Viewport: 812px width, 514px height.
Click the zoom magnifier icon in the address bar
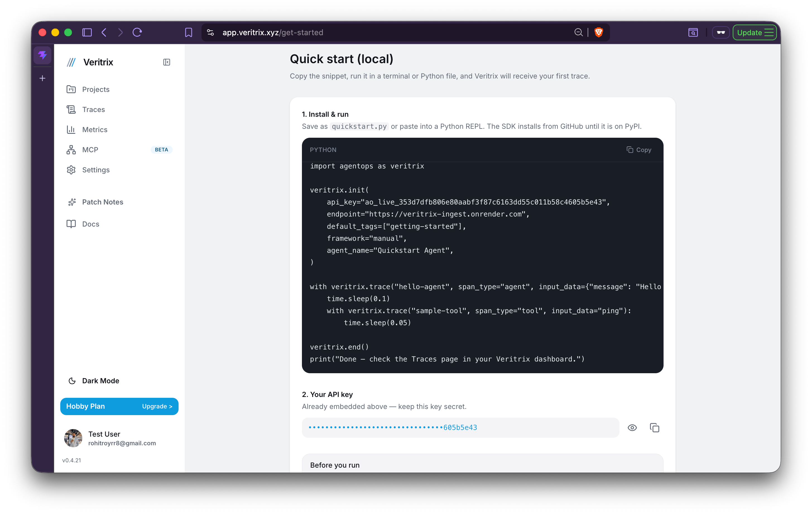[x=578, y=32]
